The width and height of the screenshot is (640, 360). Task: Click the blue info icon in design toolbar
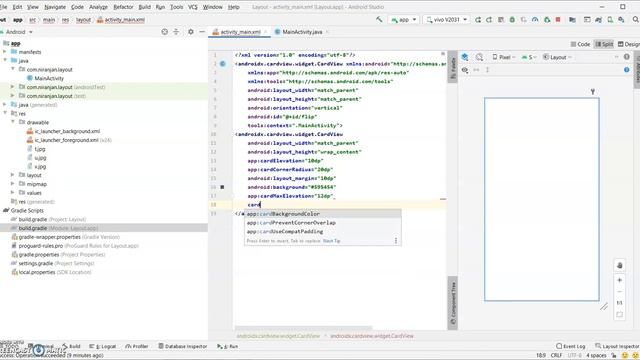627,70
